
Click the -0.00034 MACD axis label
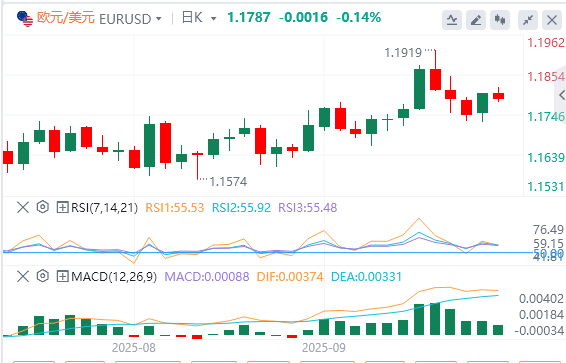click(539, 331)
